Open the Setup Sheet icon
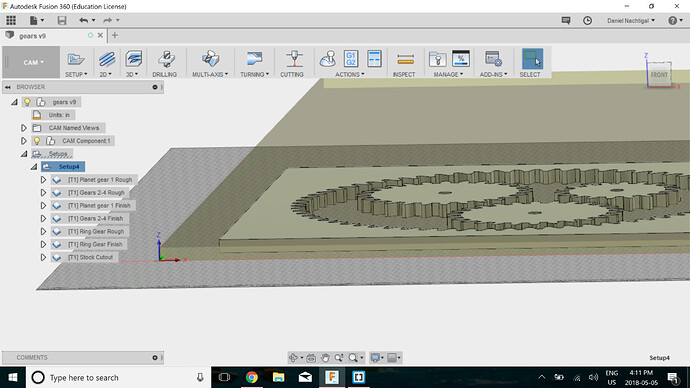Image resolution: width=690 pixels, height=388 pixels. 374,59
